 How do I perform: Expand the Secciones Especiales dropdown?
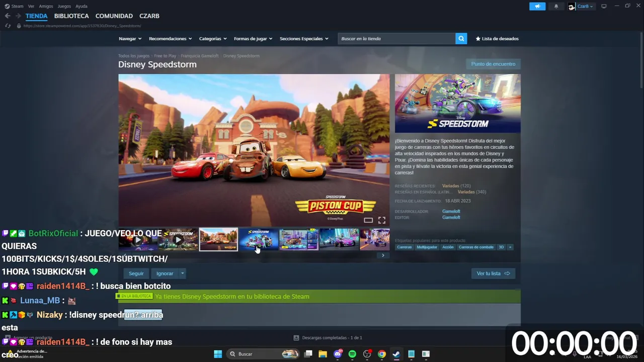(x=304, y=39)
